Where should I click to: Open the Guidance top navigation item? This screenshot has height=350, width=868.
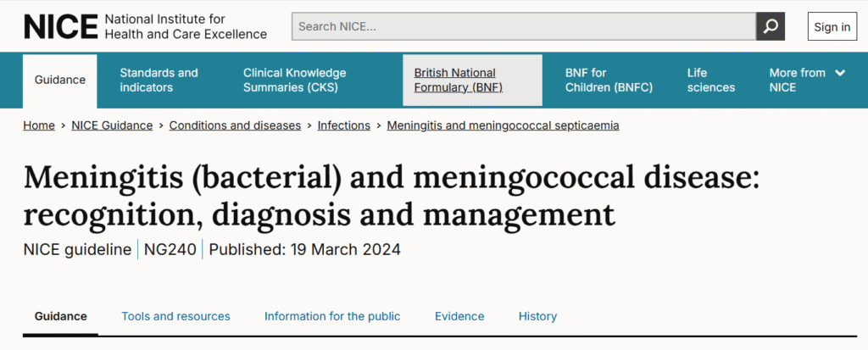(x=60, y=80)
